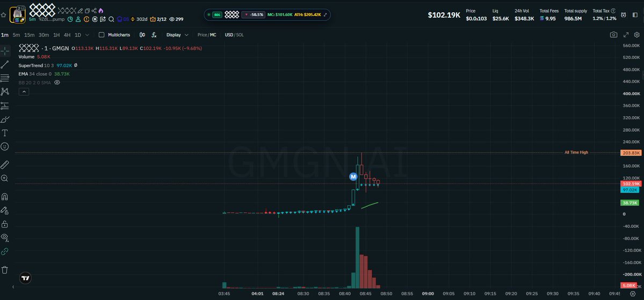Select the trend line drawing tool
The width and height of the screenshot is (644, 300).
tap(5, 65)
